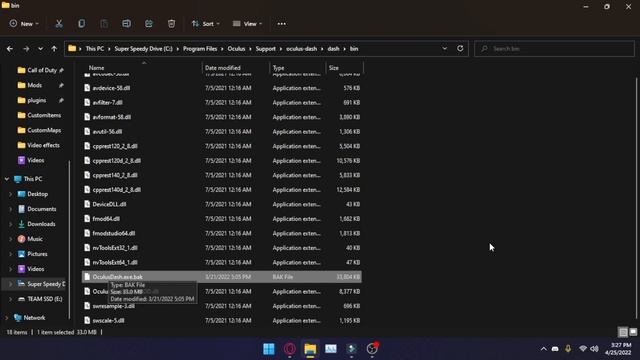Open Call of Duty pinned folder
Viewport: 640px width, 360px height.
42,70
